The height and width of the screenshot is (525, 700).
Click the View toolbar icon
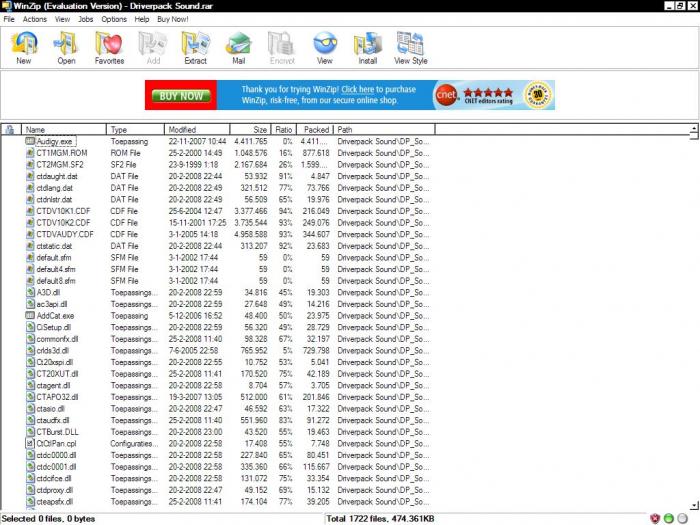325,48
